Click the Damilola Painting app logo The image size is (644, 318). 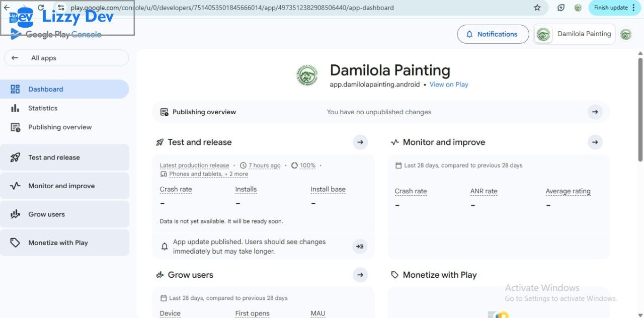point(307,75)
